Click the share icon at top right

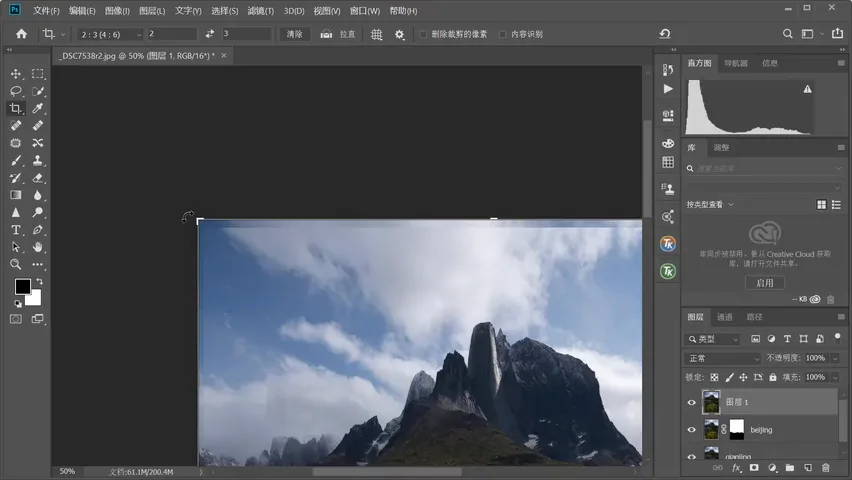click(x=837, y=34)
